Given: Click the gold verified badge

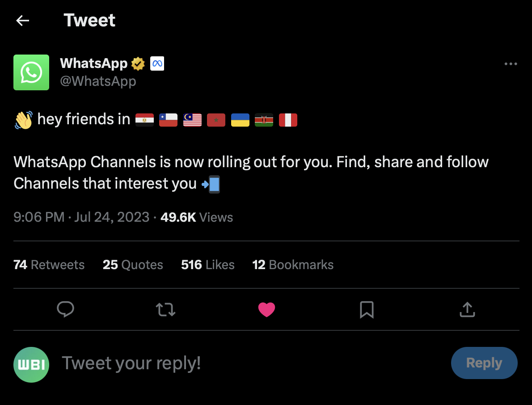Looking at the screenshot, I should 138,64.
